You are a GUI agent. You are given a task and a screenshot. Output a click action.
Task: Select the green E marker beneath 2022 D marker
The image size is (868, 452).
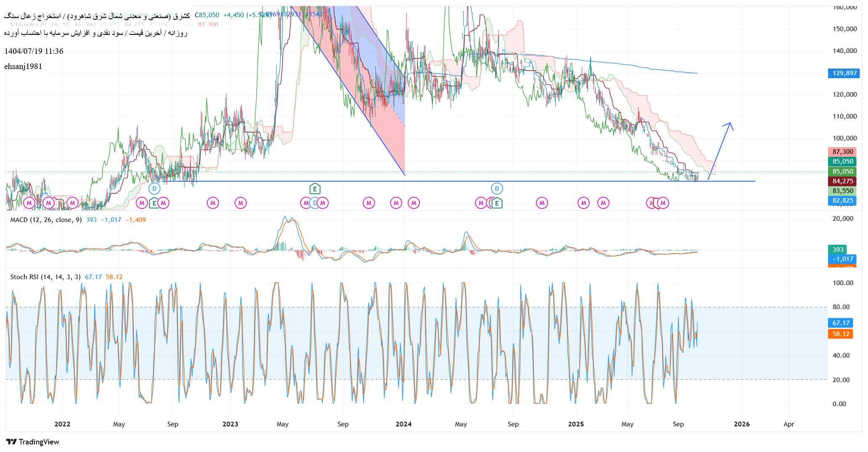(154, 204)
